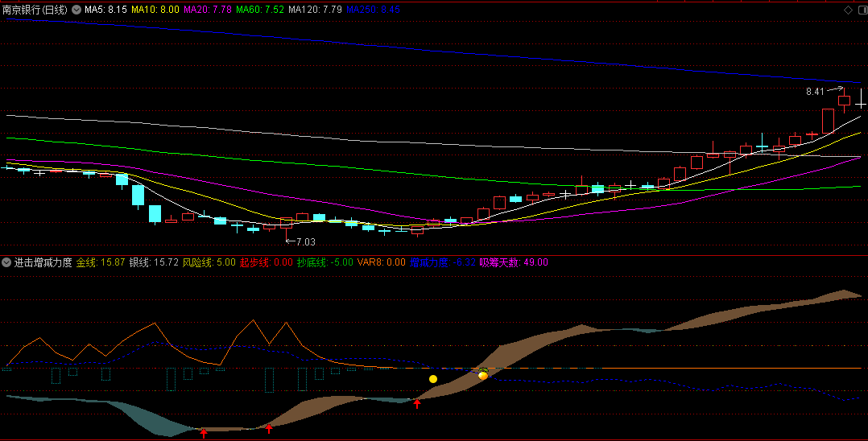Select the MA250: 8.45 label
Viewport: 868px width, 441px height.
pos(373,10)
